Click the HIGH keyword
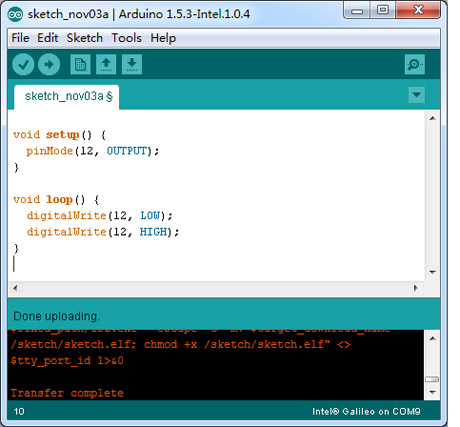Viewport: 460px width, 427px height. click(x=153, y=232)
